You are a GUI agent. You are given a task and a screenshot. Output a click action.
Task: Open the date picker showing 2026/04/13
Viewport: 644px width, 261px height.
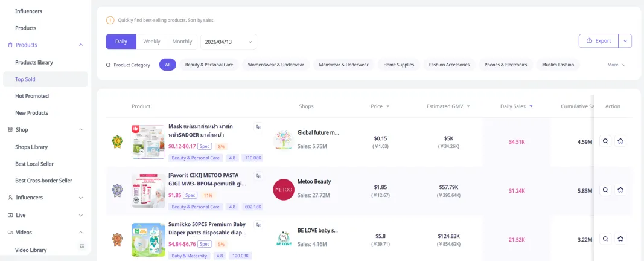click(228, 42)
